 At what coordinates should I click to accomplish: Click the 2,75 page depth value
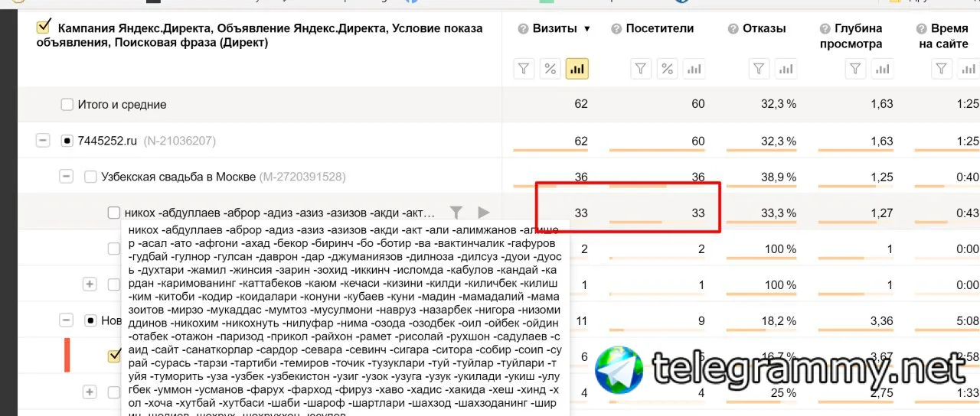point(881,392)
